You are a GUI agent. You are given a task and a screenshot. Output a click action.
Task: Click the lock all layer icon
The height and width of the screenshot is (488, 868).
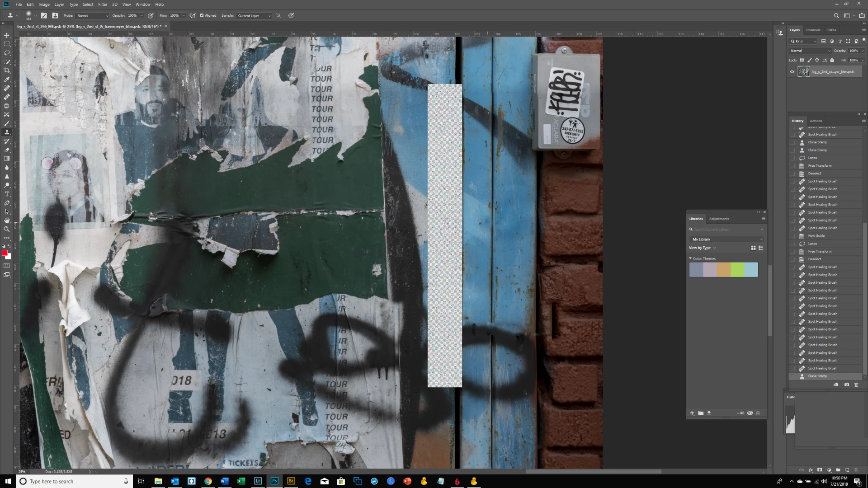pos(832,60)
